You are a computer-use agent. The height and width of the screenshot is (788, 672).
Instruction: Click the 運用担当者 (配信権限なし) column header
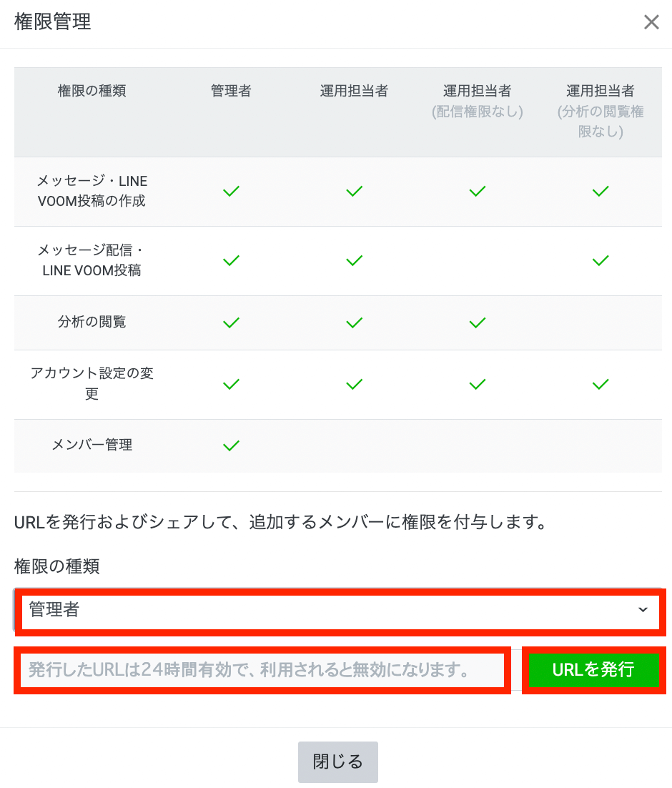tap(477, 101)
